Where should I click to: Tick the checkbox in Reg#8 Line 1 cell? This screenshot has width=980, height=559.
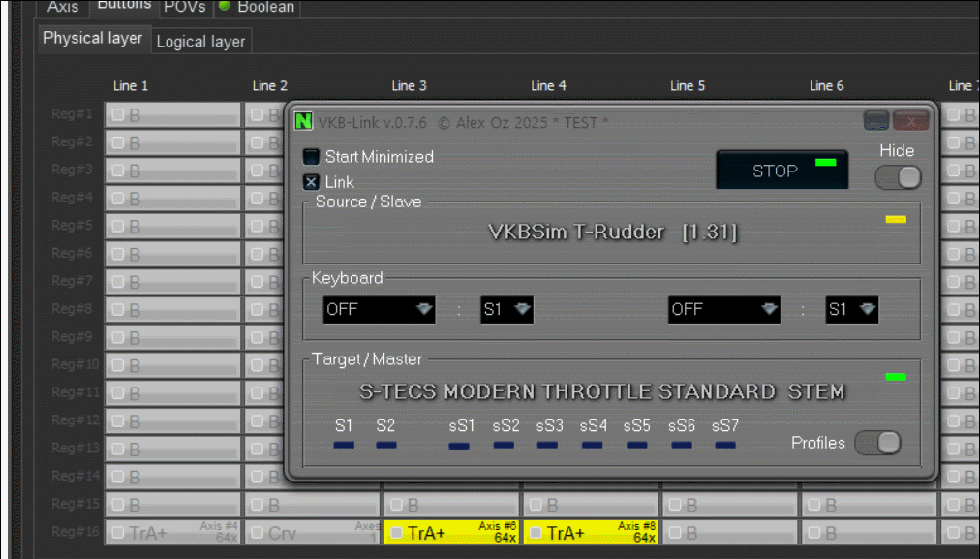point(117,309)
